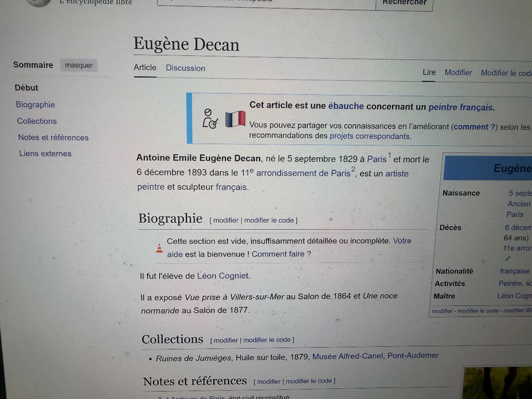Open the Modifier le code tab
This screenshot has width=532, height=399.
[x=506, y=73]
